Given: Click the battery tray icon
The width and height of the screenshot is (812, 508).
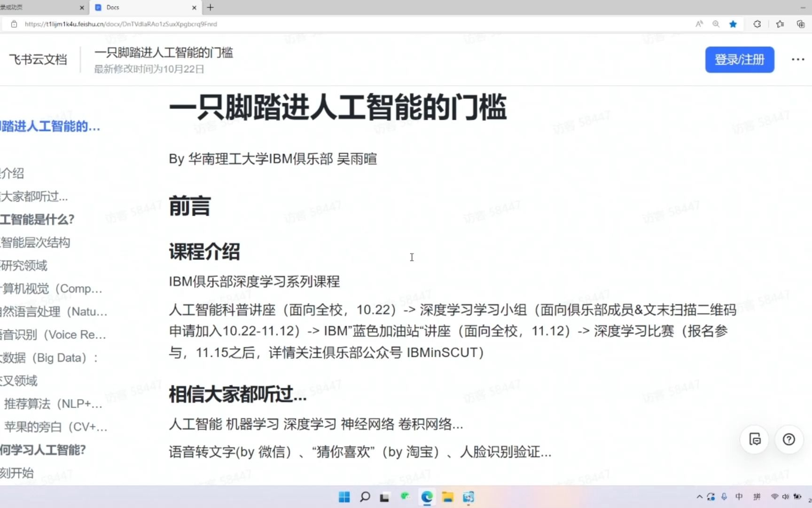Looking at the screenshot, I should coord(797,497).
